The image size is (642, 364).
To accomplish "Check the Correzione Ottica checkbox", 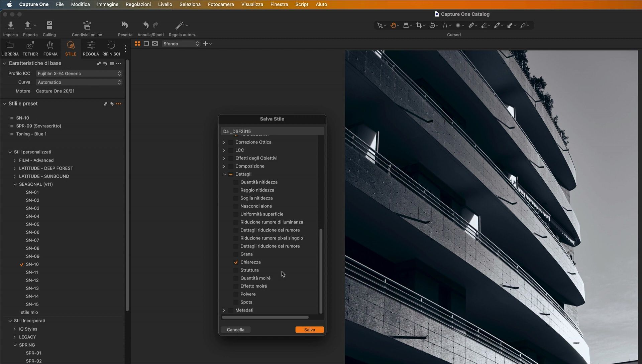I will point(231,142).
